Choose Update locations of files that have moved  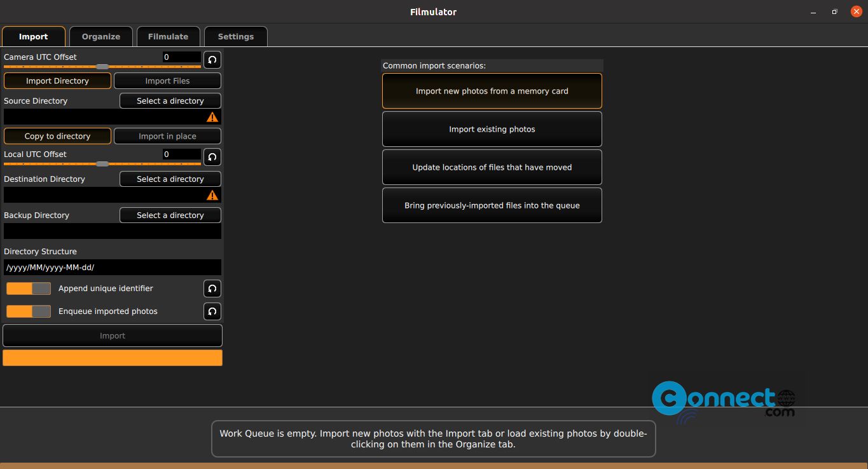(x=492, y=167)
